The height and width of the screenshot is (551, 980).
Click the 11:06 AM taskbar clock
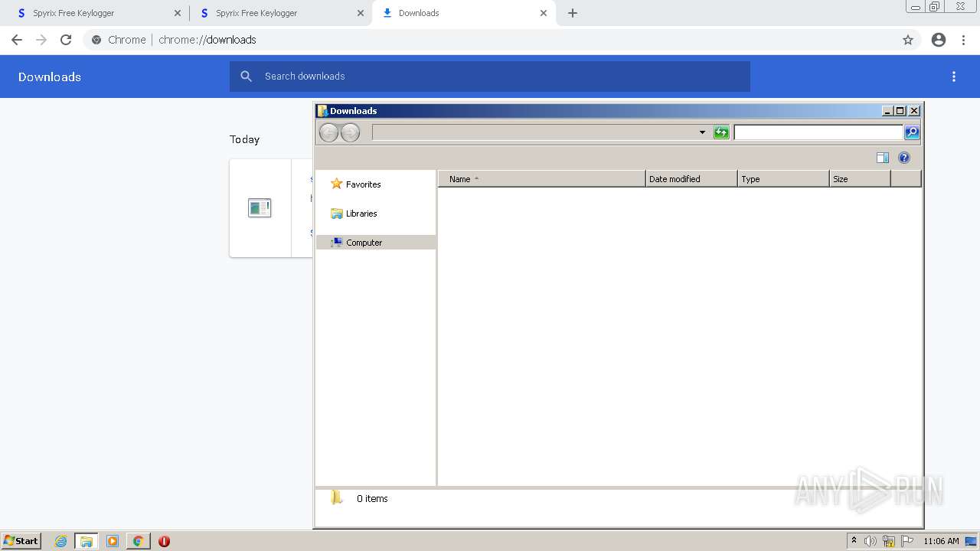point(941,541)
